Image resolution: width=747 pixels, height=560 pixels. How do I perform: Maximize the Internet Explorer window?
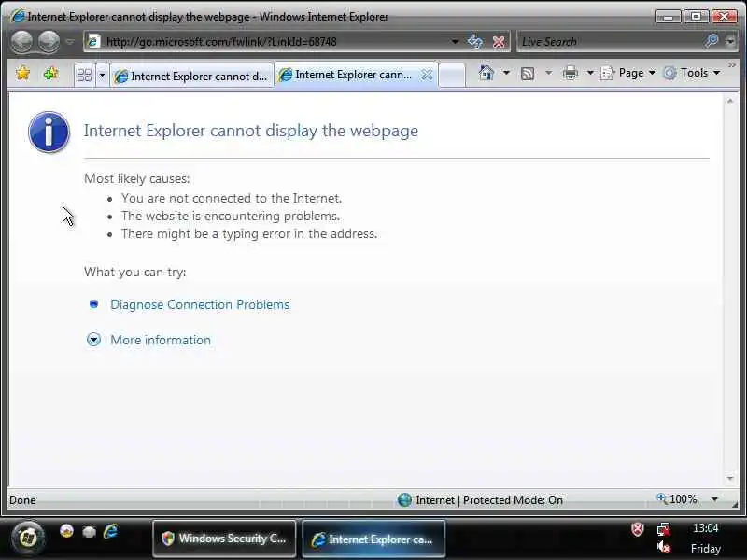696,17
